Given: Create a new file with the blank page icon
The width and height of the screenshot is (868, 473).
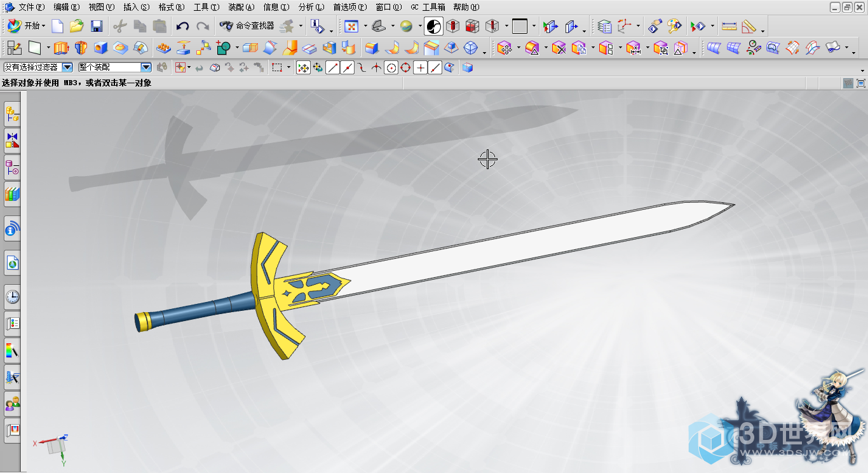Looking at the screenshot, I should click(58, 26).
